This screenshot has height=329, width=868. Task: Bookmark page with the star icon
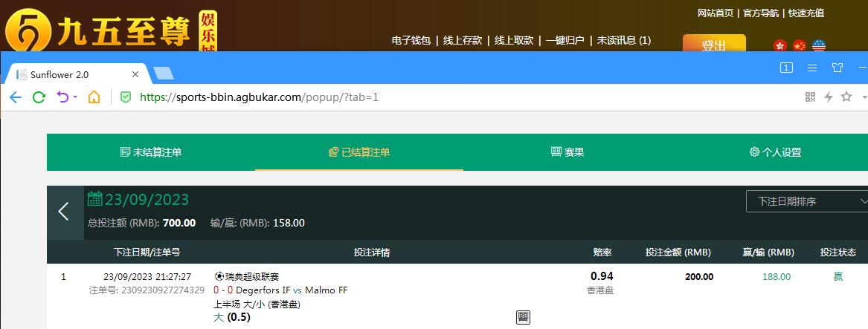846,97
